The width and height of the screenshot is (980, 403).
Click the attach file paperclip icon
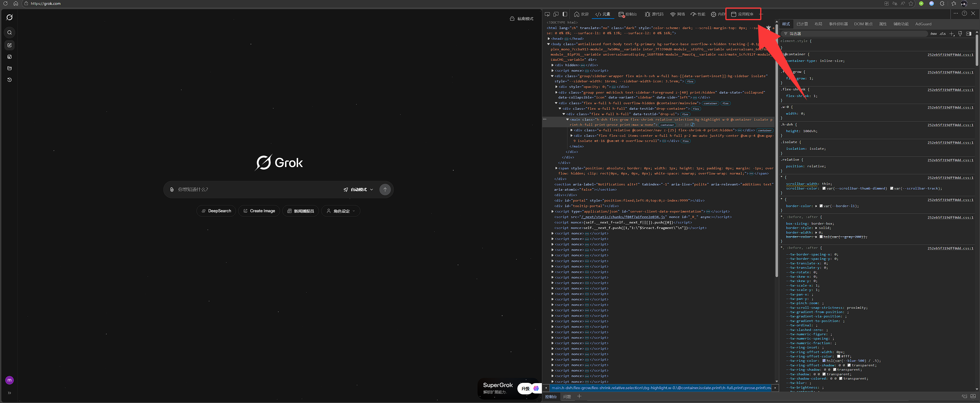pos(172,190)
